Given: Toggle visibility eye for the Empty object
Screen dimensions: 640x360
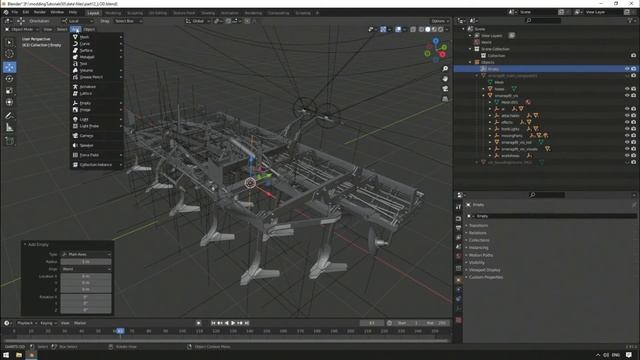Looking at the screenshot, I should [627, 69].
